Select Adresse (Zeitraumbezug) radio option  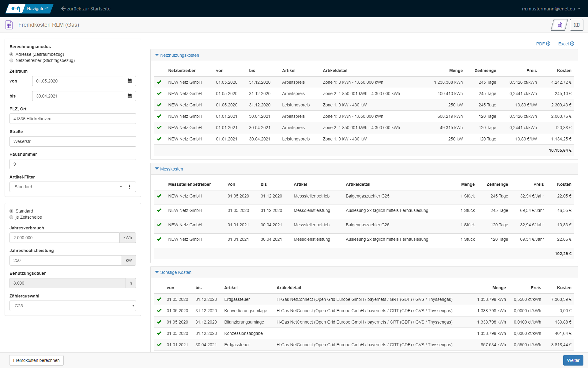tap(12, 54)
